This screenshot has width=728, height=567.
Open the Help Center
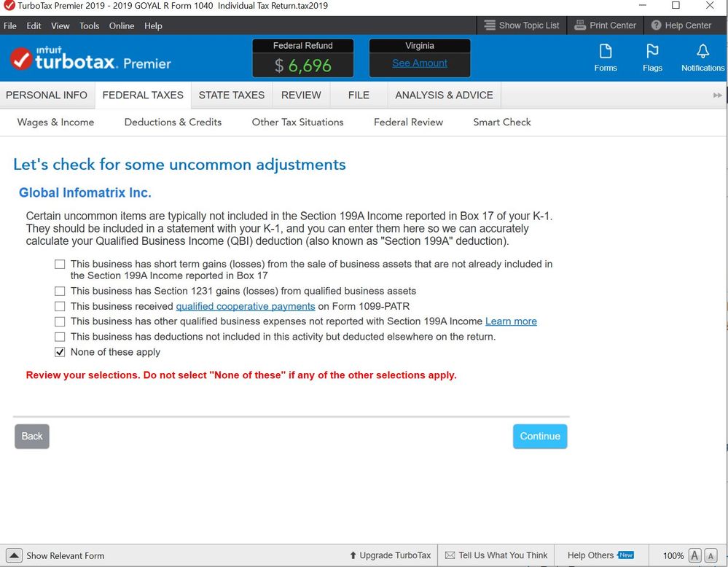tap(681, 26)
